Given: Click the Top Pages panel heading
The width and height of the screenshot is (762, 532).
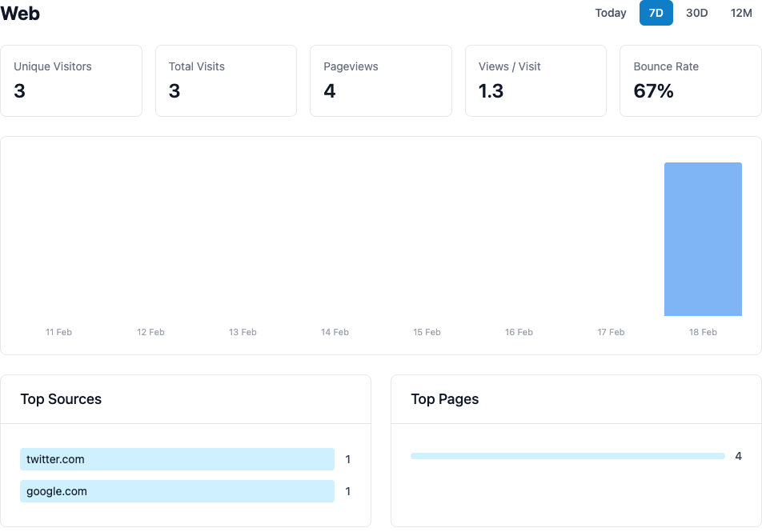Looking at the screenshot, I should tap(444, 398).
